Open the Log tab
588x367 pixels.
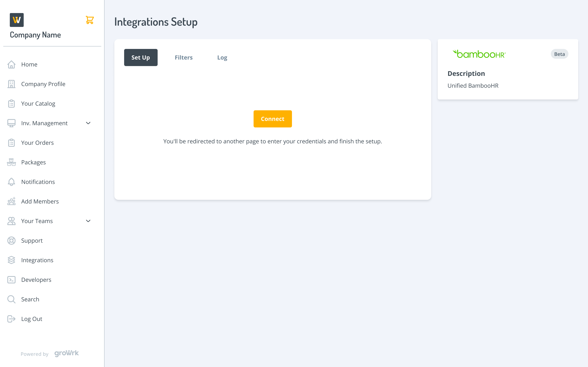[x=222, y=57]
